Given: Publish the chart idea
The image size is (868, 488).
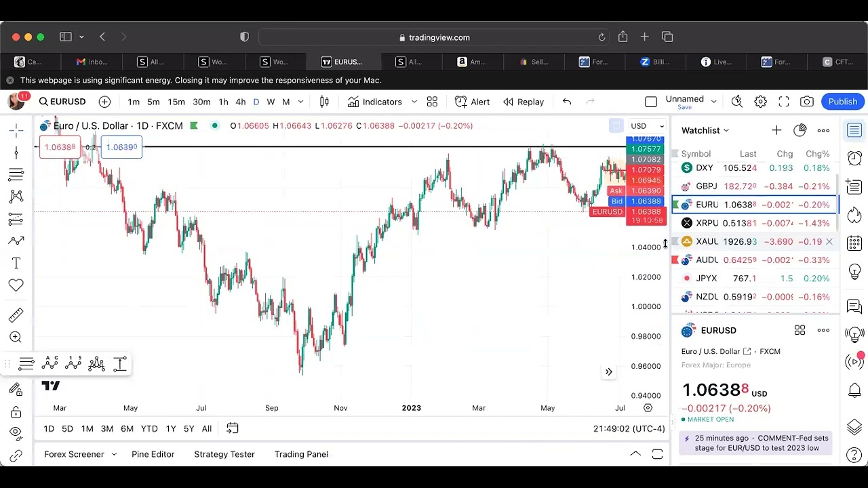Looking at the screenshot, I should [843, 102].
